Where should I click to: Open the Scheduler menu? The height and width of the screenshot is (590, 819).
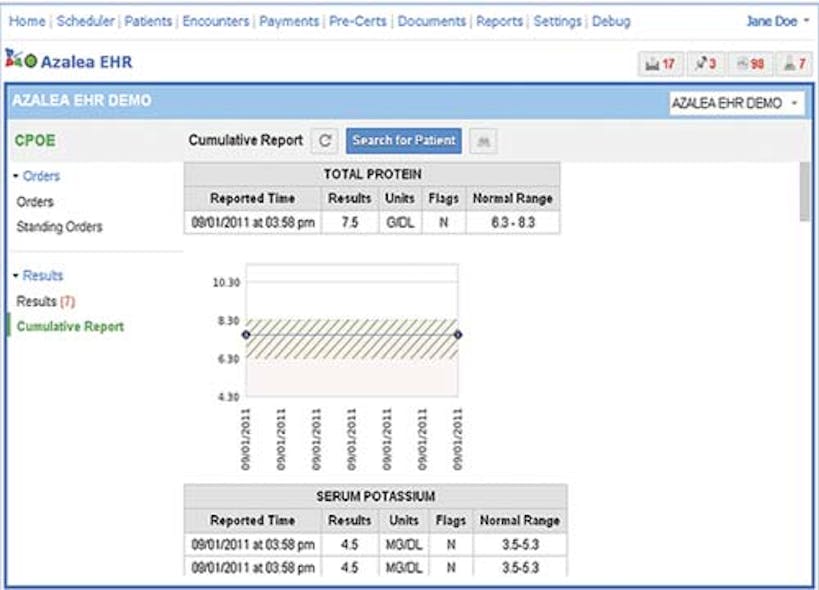coord(86,21)
